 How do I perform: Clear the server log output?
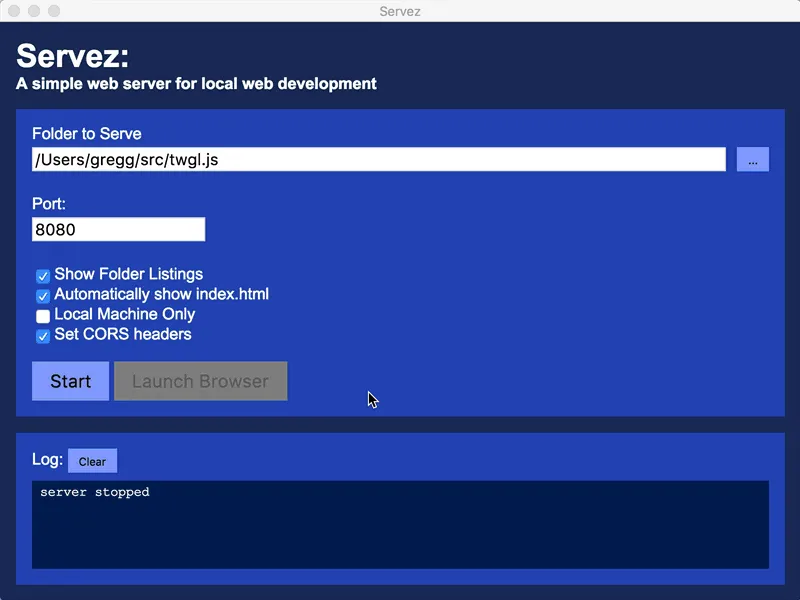click(92, 460)
